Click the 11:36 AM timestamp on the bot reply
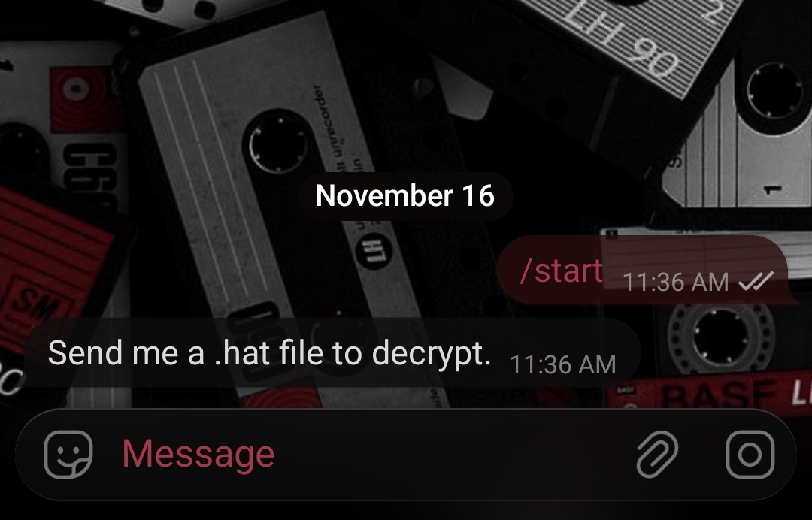Image resolution: width=812 pixels, height=520 pixels. 563,364
